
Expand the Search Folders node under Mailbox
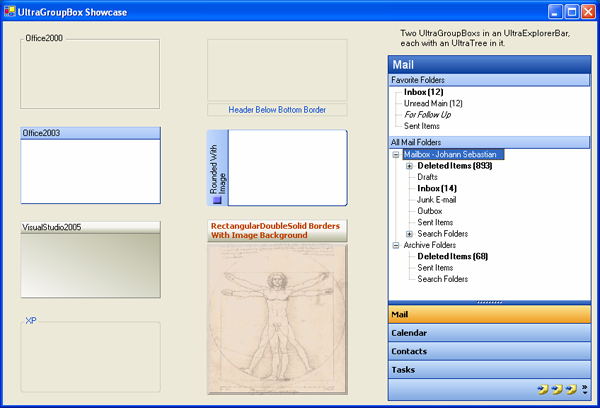(x=409, y=233)
